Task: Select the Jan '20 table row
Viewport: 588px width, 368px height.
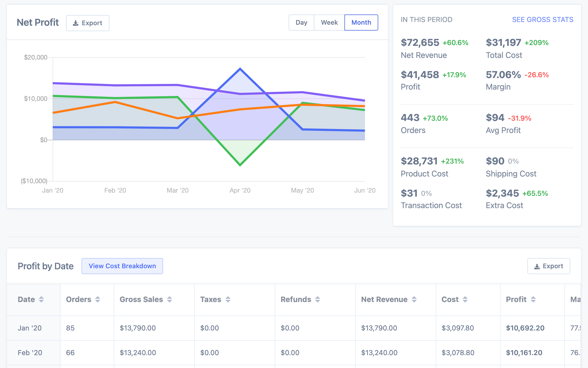Action: click(30, 328)
